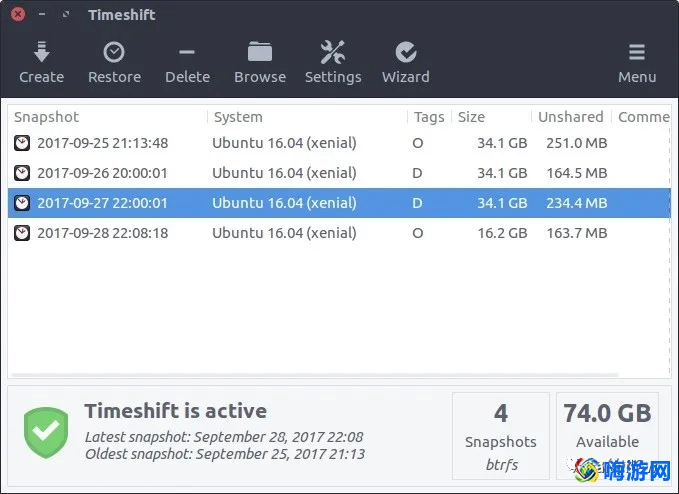Image resolution: width=679 pixels, height=494 pixels.
Task: Sort by the Unshared column header
Action: (x=571, y=117)
